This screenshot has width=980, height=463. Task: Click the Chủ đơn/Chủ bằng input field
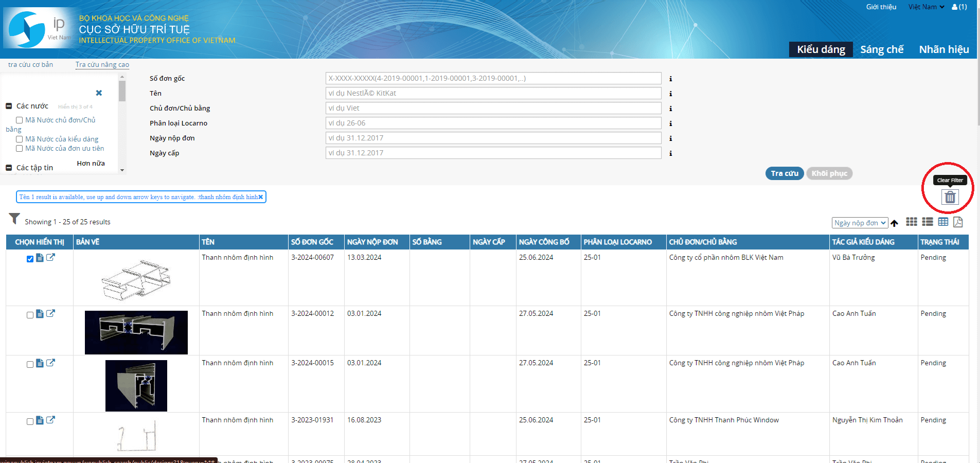[x=493, y=109]
